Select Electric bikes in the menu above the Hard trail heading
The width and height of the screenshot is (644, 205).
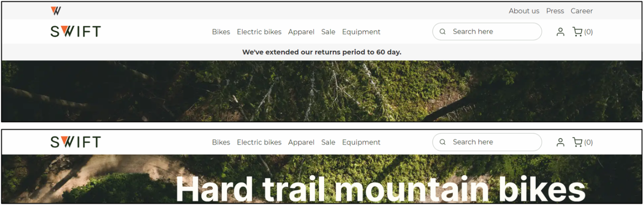(x=259, y=142)
